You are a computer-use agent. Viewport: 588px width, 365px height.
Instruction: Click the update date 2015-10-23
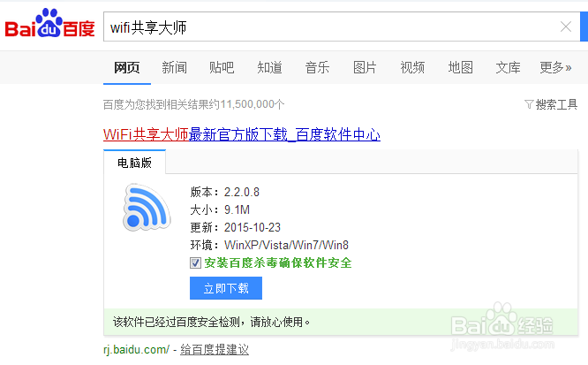pyautogui.click(x=253, y=227)
